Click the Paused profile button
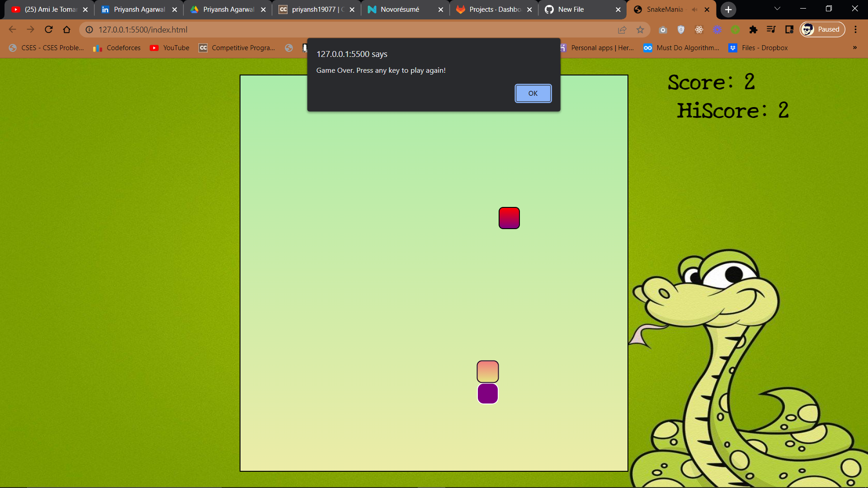 tap(822, 29)
